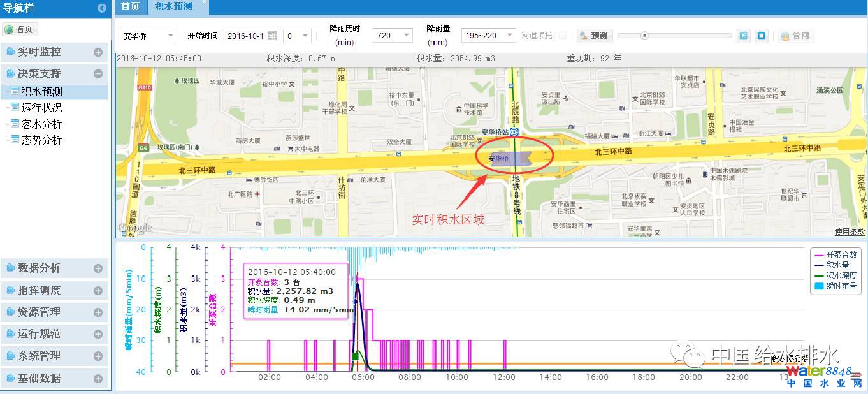
Task: Click the 预测 forecast button
Action: pos(593,36)
